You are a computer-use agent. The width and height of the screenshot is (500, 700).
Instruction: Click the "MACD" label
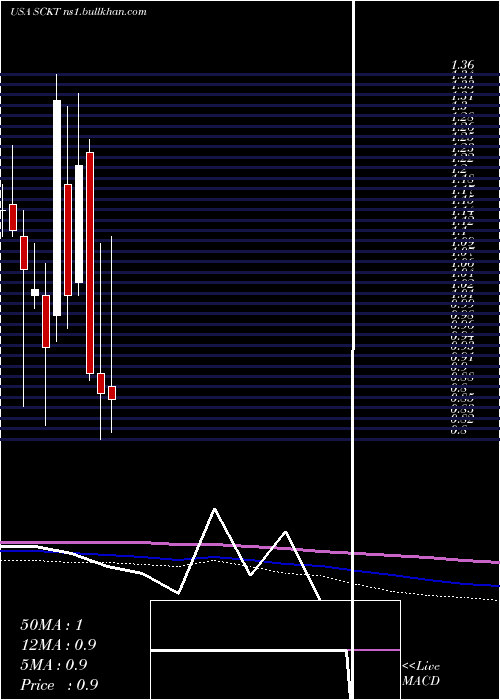click(x=421, y=681)
